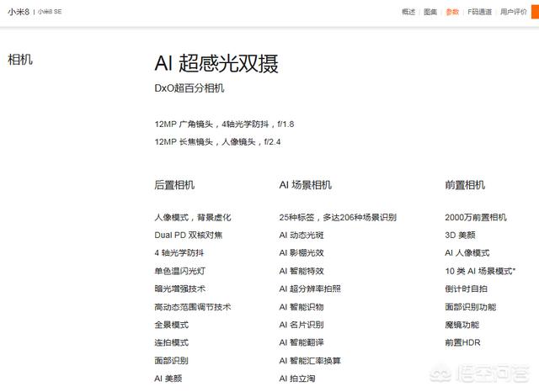Click 魔镜功能 entry
Screen dimensions: 539x392
462,325
